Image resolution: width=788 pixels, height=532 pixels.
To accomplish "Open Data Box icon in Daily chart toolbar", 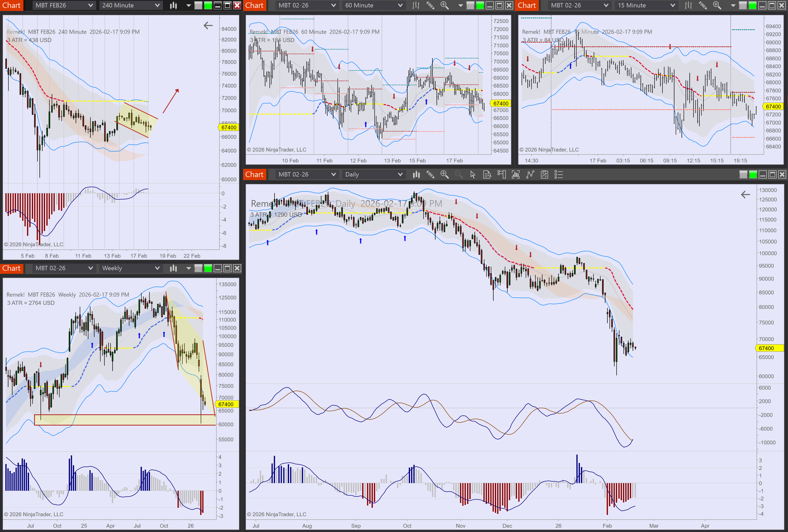I will point(487,175).
